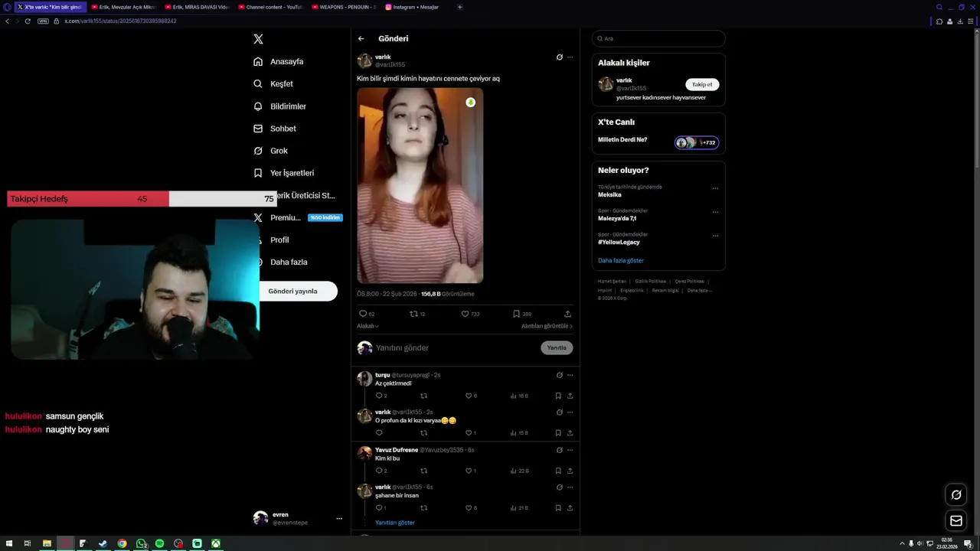Image resolution: width=980 pixels, height=551 pixels.
Task: Click the Yanıtını gönder reply field
Action: [x=456, y=347]
